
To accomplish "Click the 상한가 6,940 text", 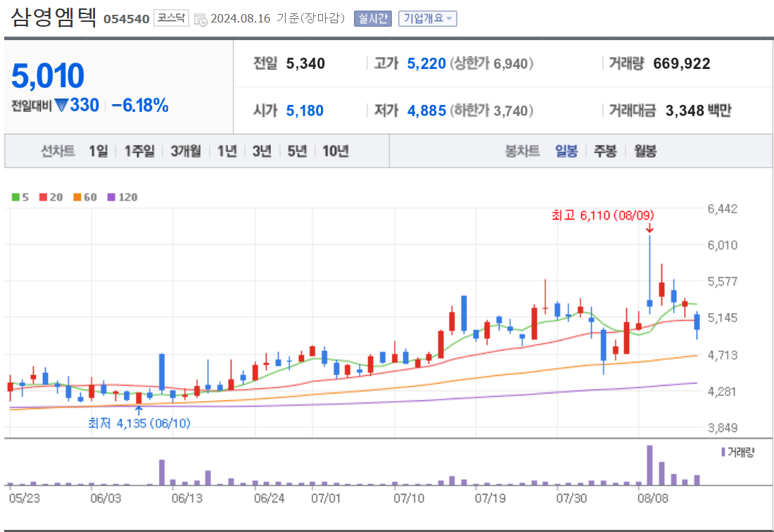I will (491, 63).
